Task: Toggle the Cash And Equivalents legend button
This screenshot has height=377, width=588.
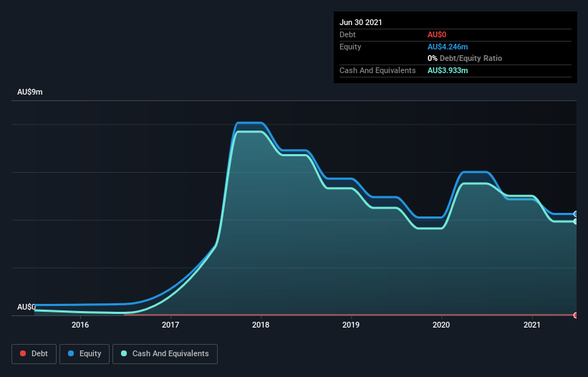Action: pyautogui.click(x=165, y=354)
